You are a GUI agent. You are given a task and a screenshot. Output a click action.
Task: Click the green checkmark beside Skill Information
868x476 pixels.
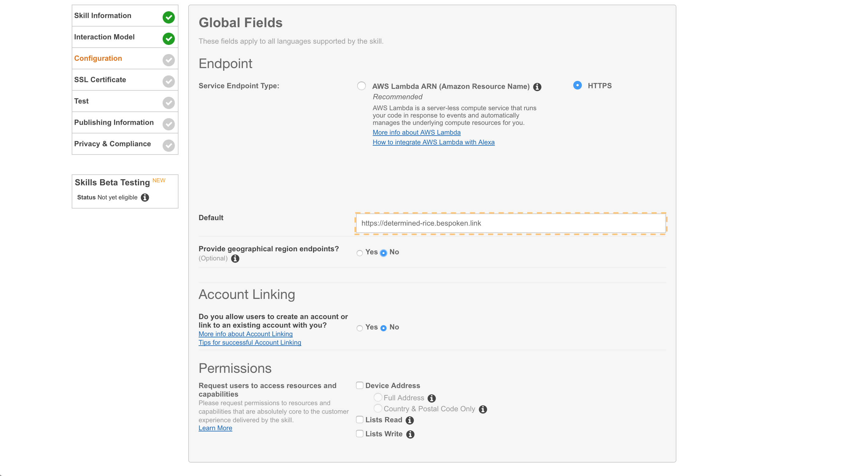pyautogui.click(x=168, y=17)
